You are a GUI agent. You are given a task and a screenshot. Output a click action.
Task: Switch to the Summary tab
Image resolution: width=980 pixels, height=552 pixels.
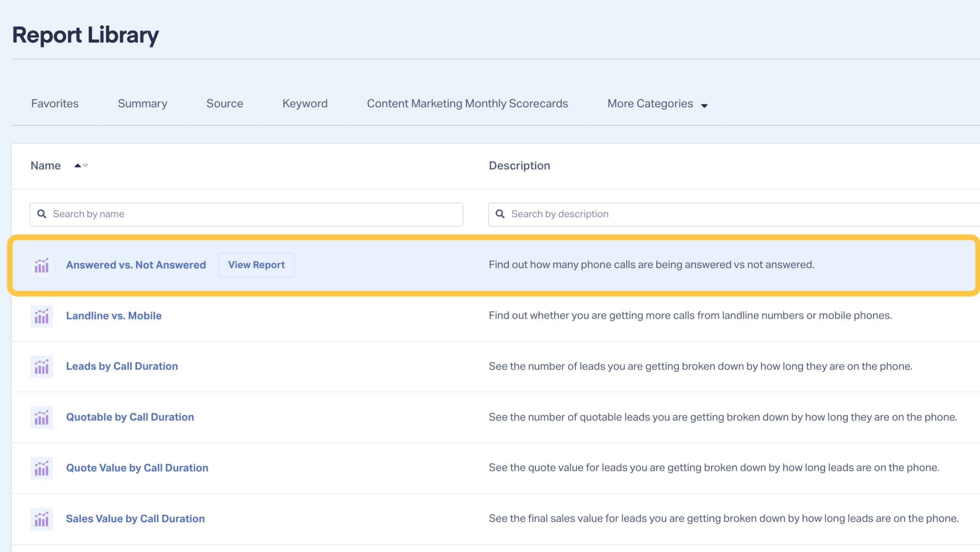(x=142, y=103)
